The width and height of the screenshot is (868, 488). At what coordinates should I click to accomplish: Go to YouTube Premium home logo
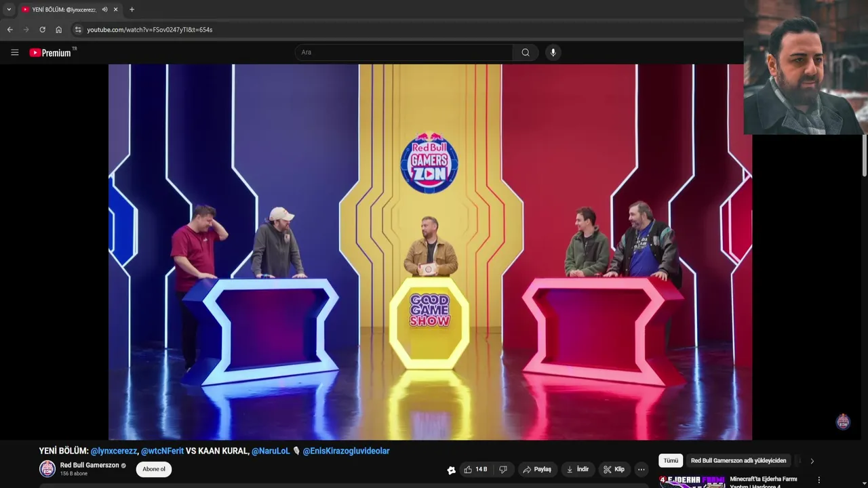(52, 52)
